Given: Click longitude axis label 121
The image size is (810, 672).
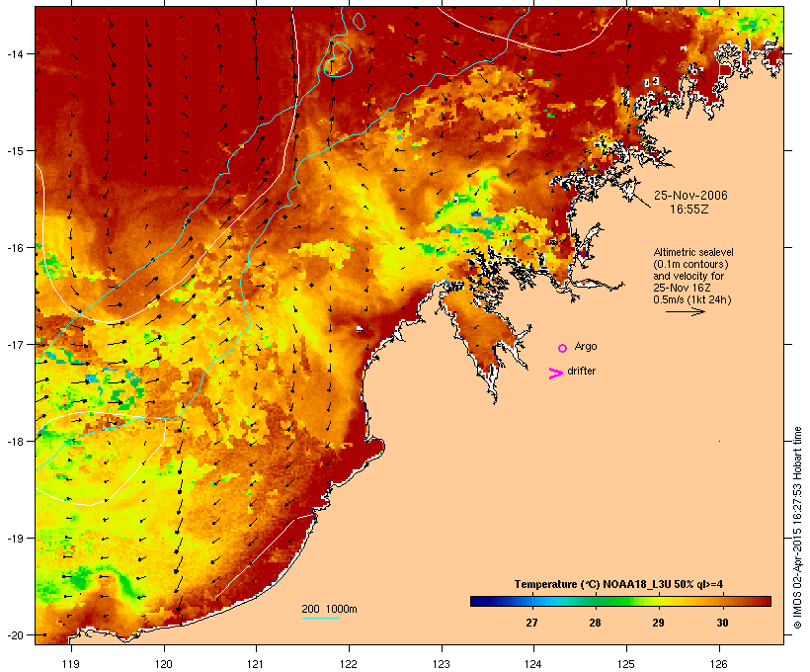Looking at the screenshot, I should 256,664.
